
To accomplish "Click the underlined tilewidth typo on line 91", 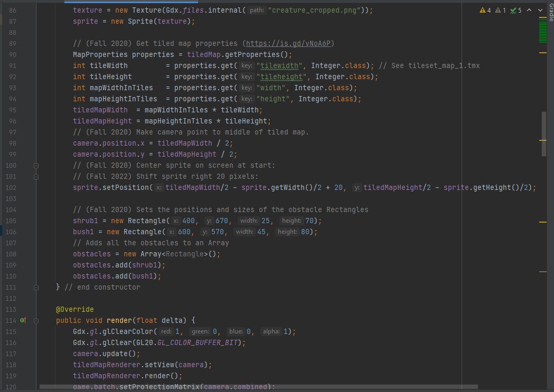I will 279,65.
